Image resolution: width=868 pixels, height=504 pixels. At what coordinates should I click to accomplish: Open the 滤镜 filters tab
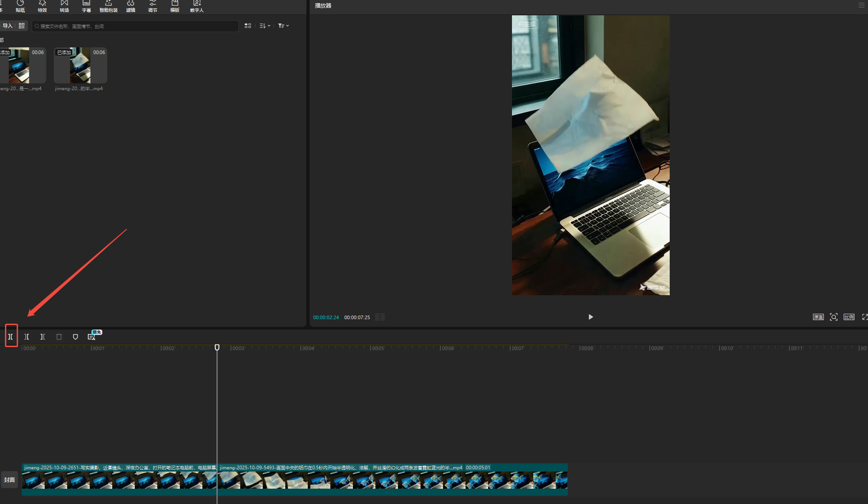click(x=131, y=6)
